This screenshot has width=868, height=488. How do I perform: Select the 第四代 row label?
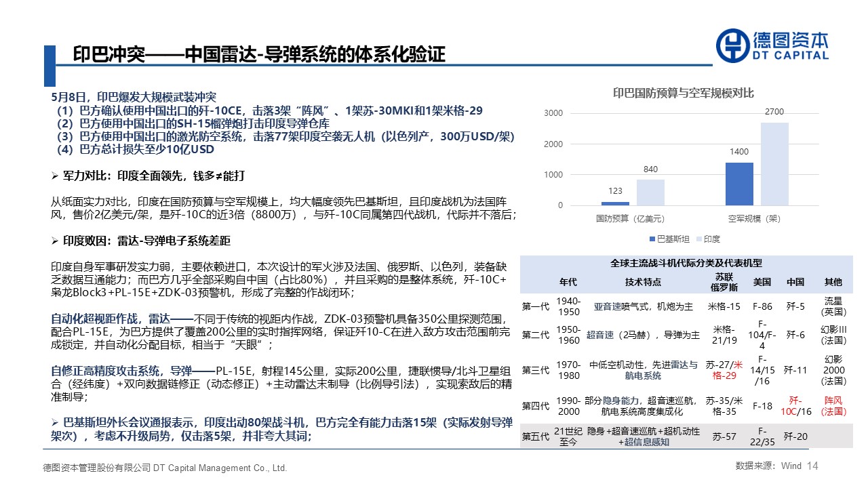(x=536, y=406)
